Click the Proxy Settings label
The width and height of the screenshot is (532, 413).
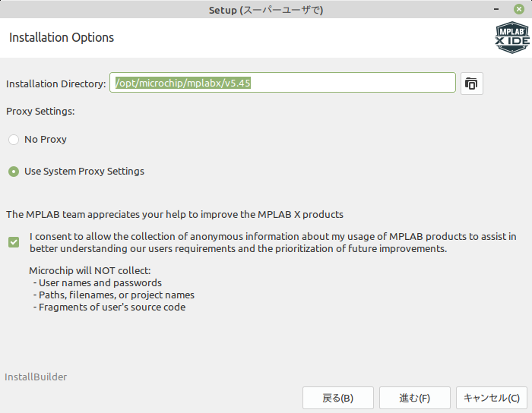coord(40,111)
